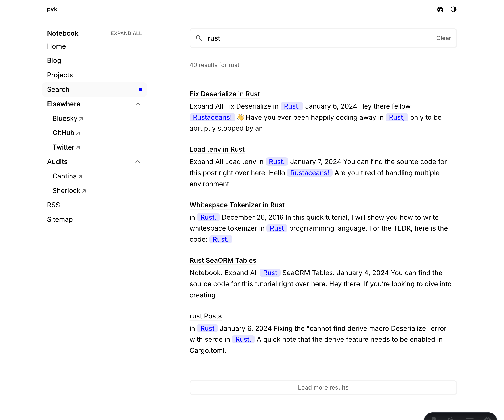The width and height of the screenshot is (504, 420).
Task: Open the Projects sidebar item
Action: (x=60, y=75)
